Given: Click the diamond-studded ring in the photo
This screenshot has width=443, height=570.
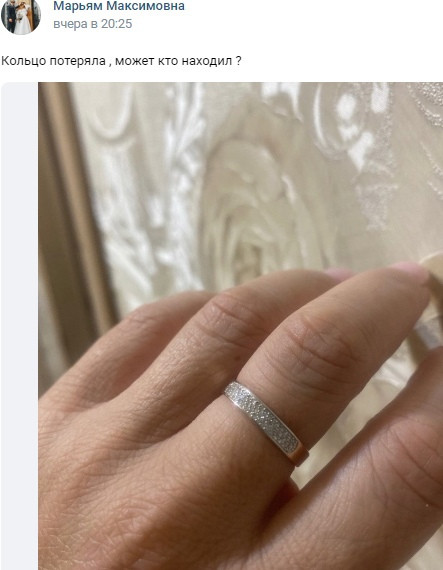Looking at the screenshot, I should (266, 422).
